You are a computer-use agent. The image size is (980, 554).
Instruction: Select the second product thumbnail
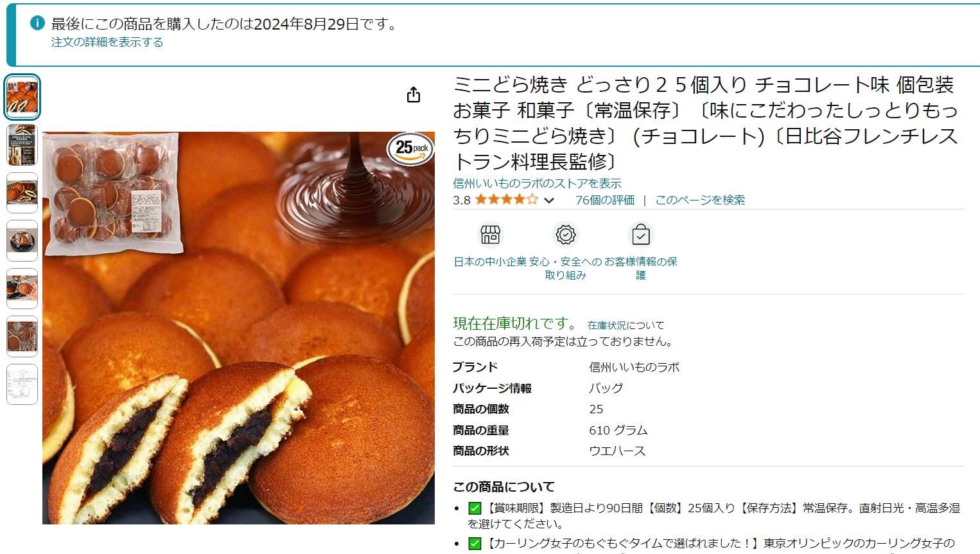(22, 145)
